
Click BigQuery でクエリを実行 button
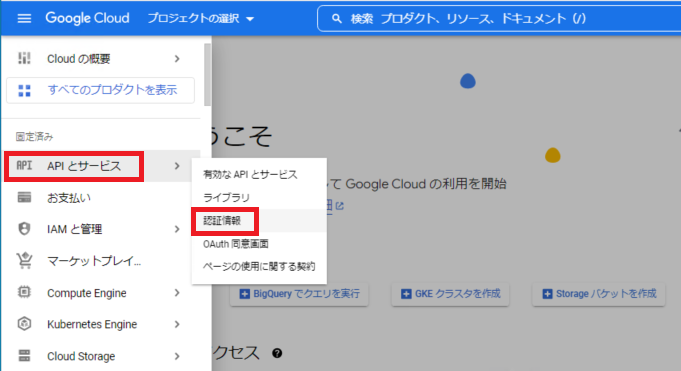pyautogui.click(x=299, y=294)
